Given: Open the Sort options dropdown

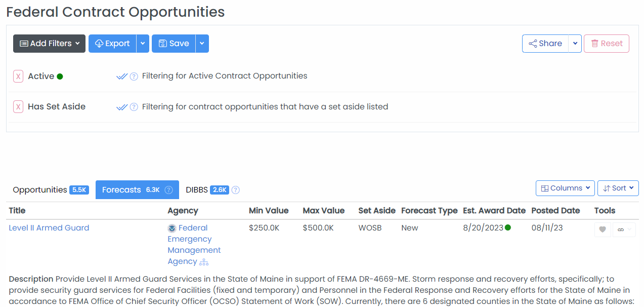Looking at the screenshot, I should [x=618, y=188].
